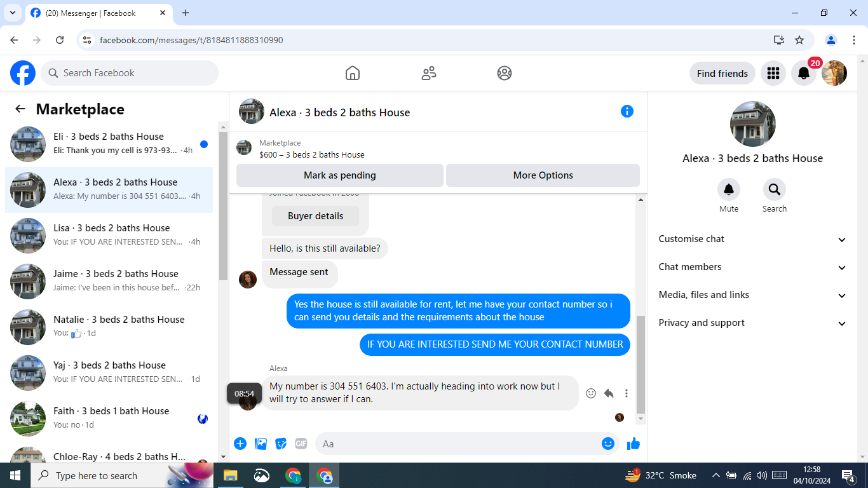The image size is (868, 488).
Task: Choose a GIF for the message
Action: pos(301,444)
